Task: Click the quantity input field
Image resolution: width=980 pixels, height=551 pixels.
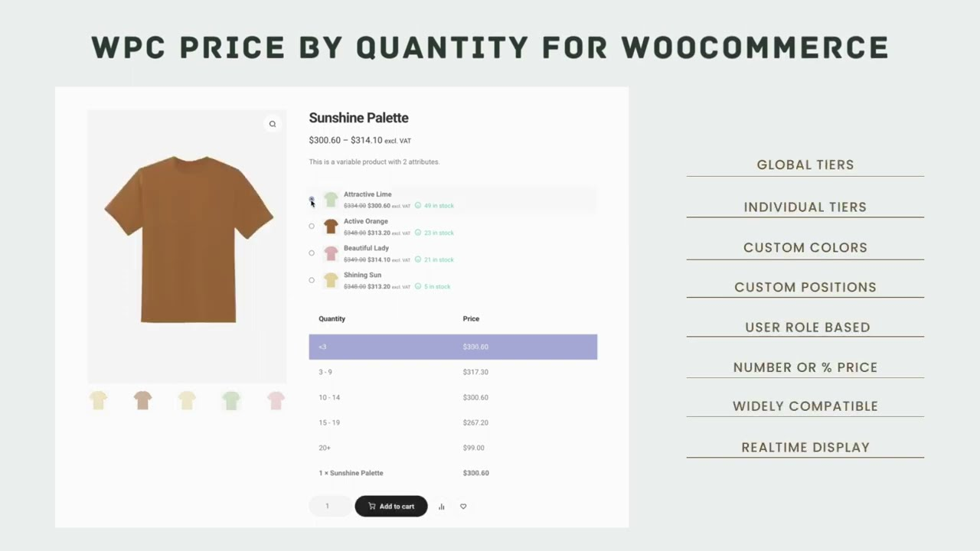Action: coord(329,506)
